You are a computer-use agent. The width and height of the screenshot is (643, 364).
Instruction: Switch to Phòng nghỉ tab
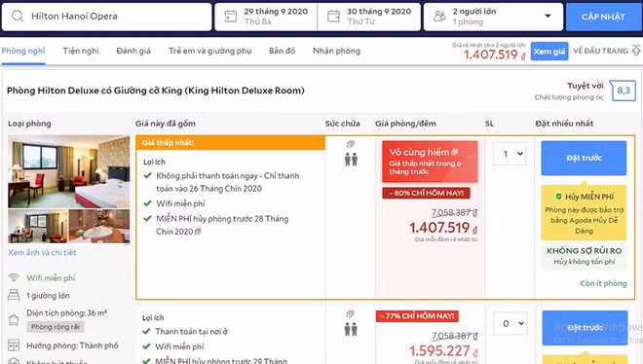(23, 51)
